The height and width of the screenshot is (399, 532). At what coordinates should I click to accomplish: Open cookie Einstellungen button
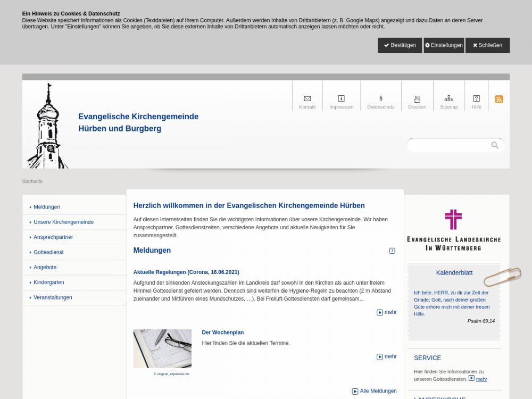[x=444, y=45]
